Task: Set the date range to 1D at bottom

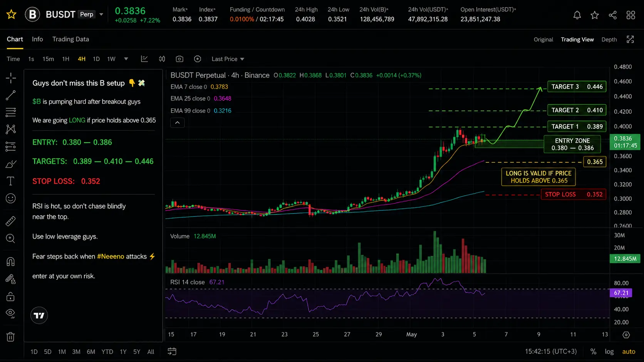Action: [x=34, y=352]
